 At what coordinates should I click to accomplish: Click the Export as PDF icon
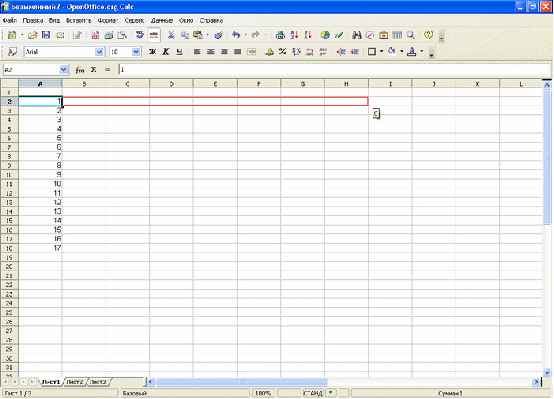[x=95, y=35]
